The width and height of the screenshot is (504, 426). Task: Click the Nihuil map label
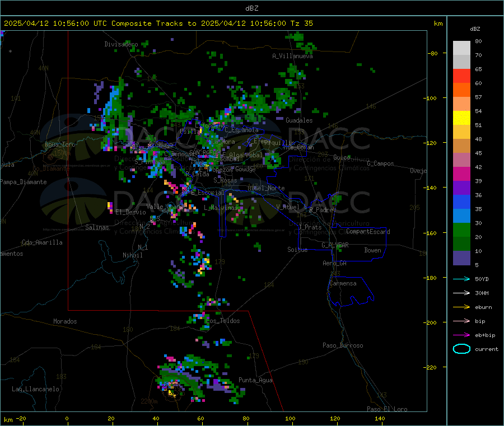[x=132, y=255]
